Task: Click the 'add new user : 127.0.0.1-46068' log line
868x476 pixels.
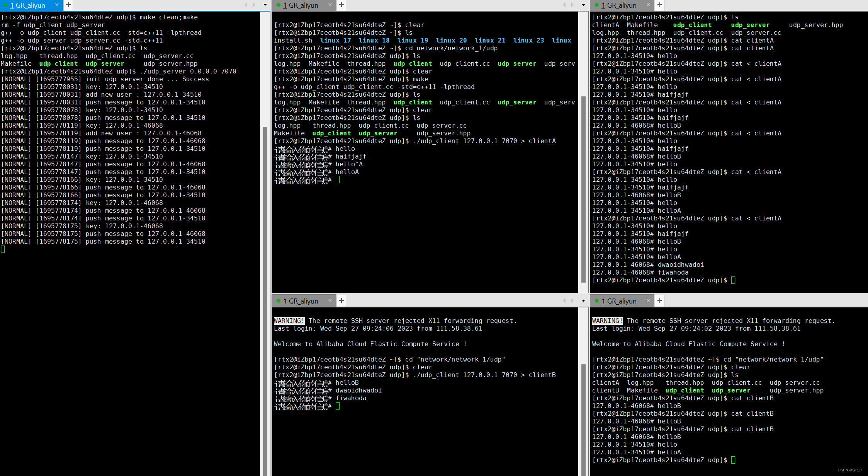Action: pyautogui.click(x=101, y=133)
